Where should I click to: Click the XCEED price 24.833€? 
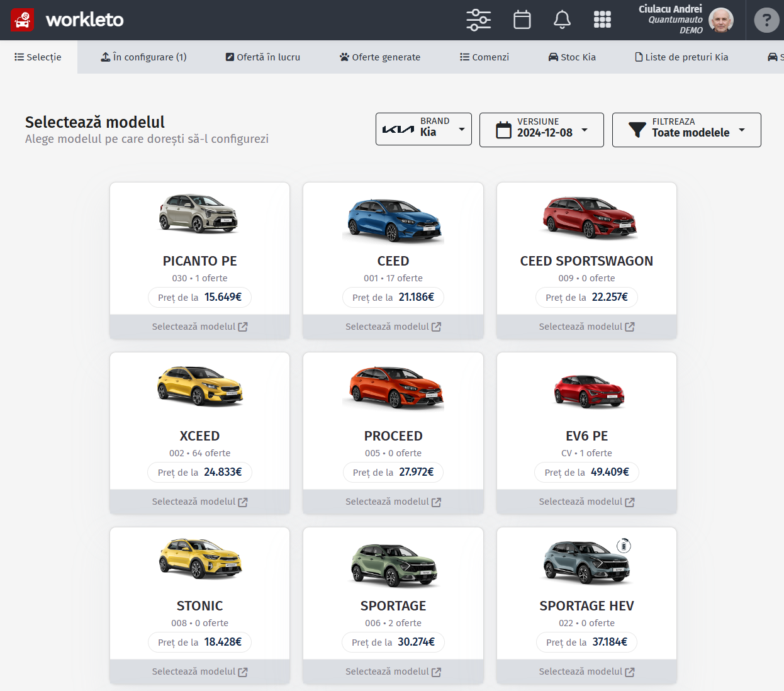[x=223, y=472]
